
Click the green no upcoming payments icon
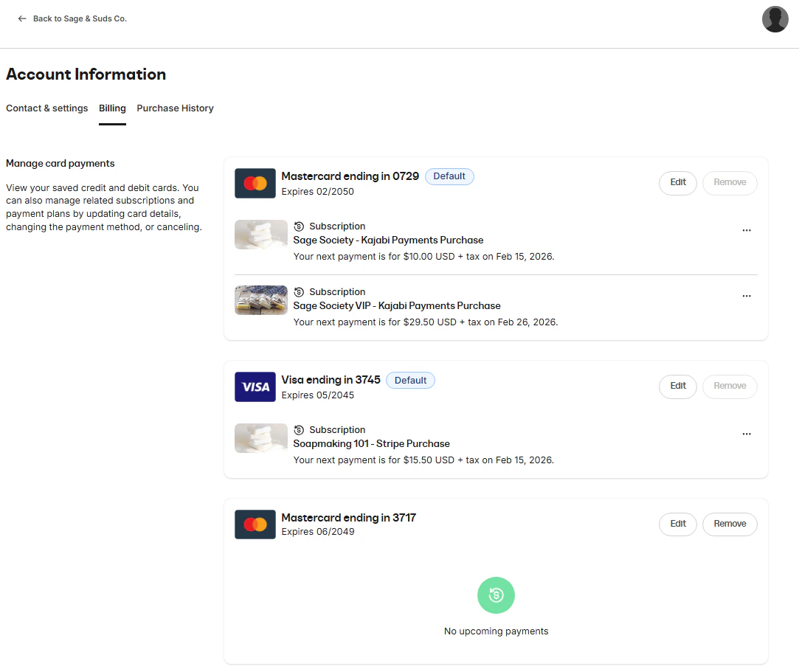coord(496,595)
